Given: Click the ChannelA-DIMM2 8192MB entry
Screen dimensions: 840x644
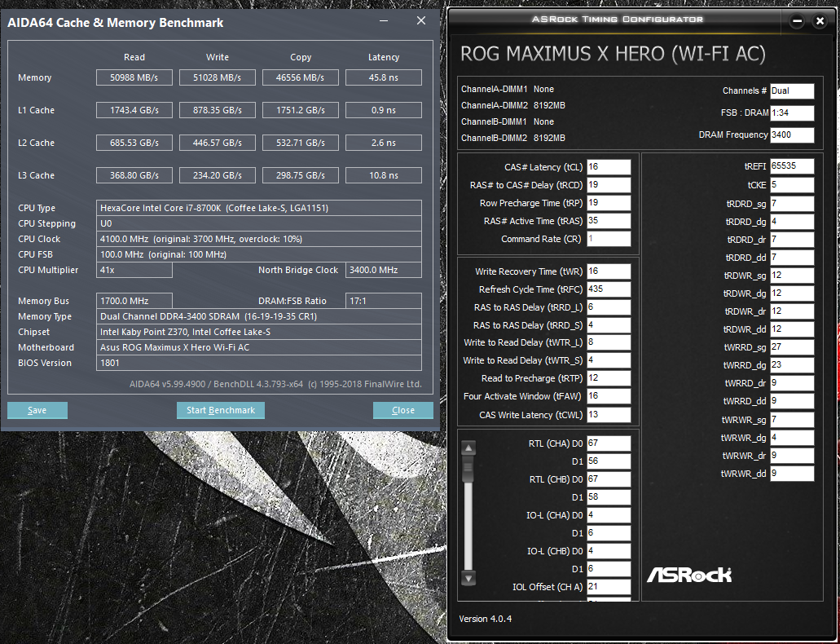Looking at the screenshot, I should click(x=512, y=106).
